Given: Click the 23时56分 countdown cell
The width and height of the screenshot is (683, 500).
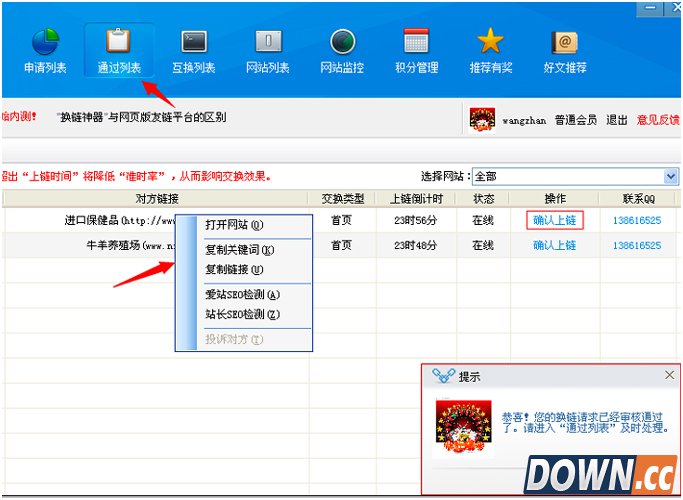Looking at the screenshot, I should click(415, 221).
